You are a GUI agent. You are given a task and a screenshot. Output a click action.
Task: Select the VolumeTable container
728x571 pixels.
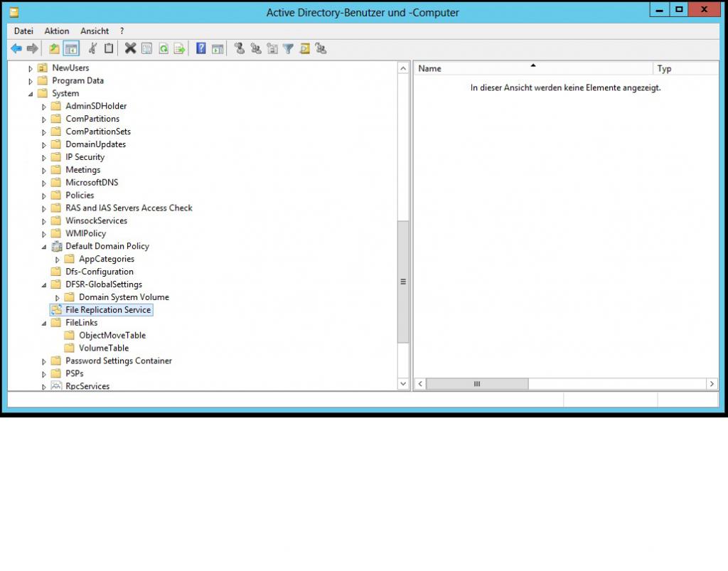tap(104, 348)
